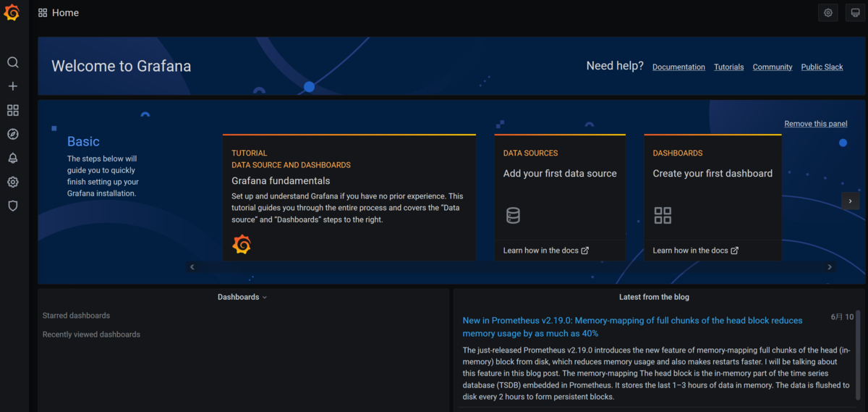Open dashboard settings gear at top right
The height and width of the screenshot is (412, 868).
828,12
